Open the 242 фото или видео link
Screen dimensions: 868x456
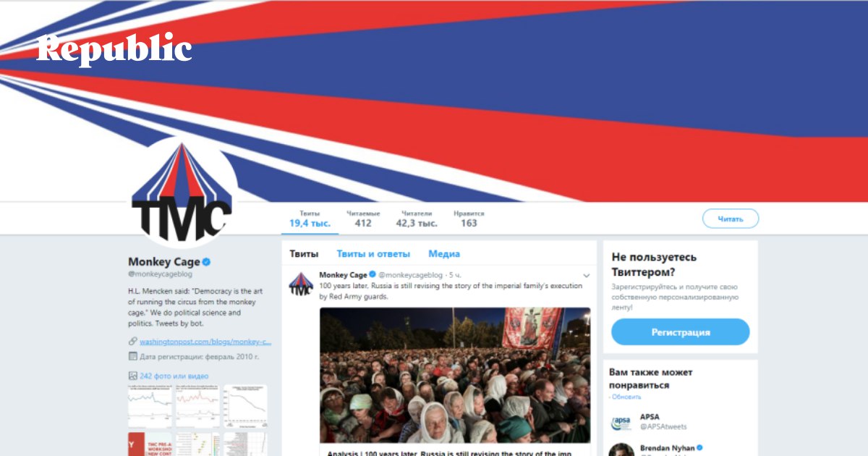tap(174, 376)
